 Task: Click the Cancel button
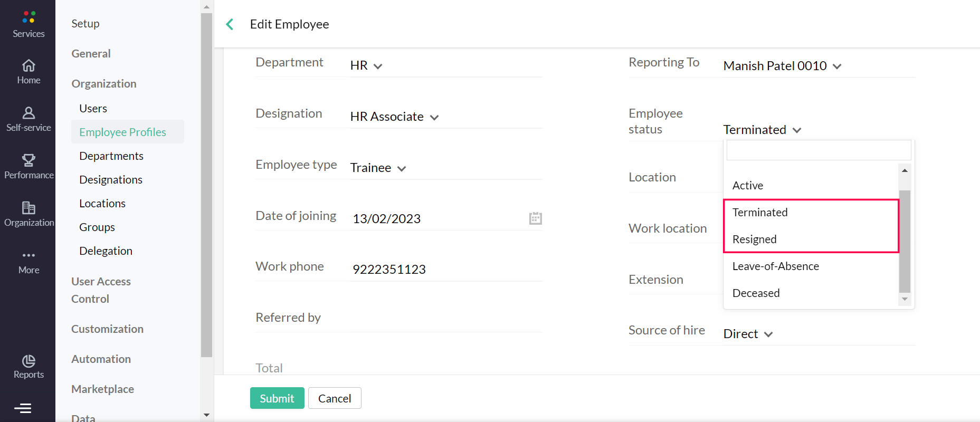coord(335,398)
